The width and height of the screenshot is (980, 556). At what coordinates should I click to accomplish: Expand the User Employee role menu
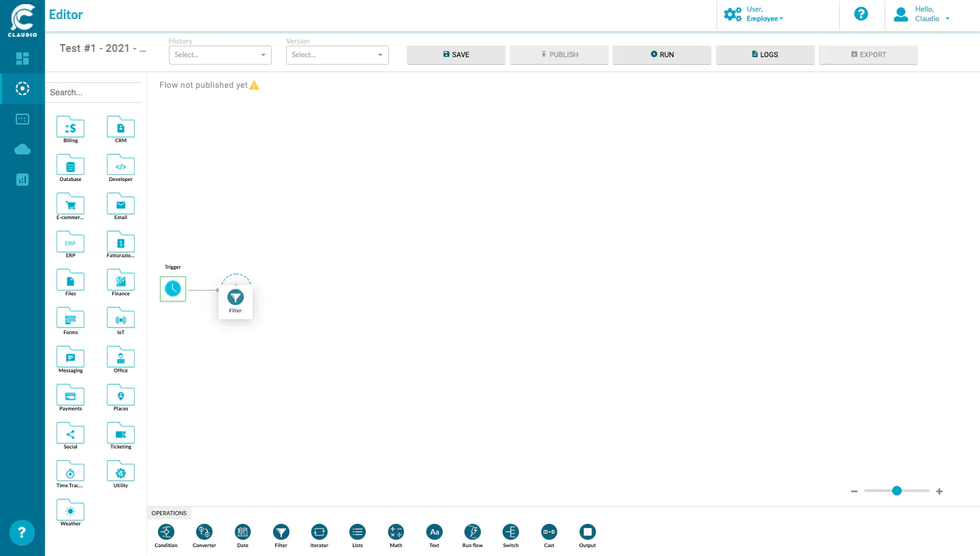click(754, 14)
